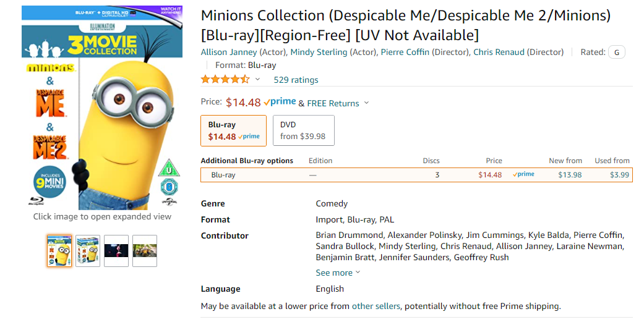The width and height of the screenshot is (644, 322).
Task: Show the third dark scene thumbnail
Action: (x=116, y=250)
